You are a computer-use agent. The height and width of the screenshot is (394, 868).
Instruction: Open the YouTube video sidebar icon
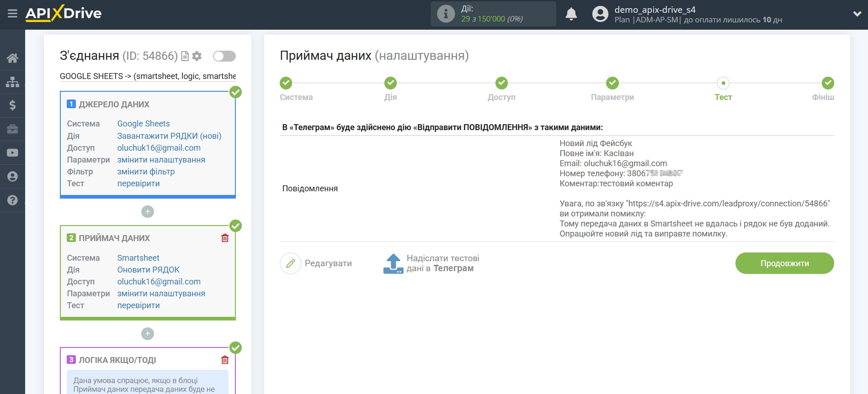click(12, 153)
